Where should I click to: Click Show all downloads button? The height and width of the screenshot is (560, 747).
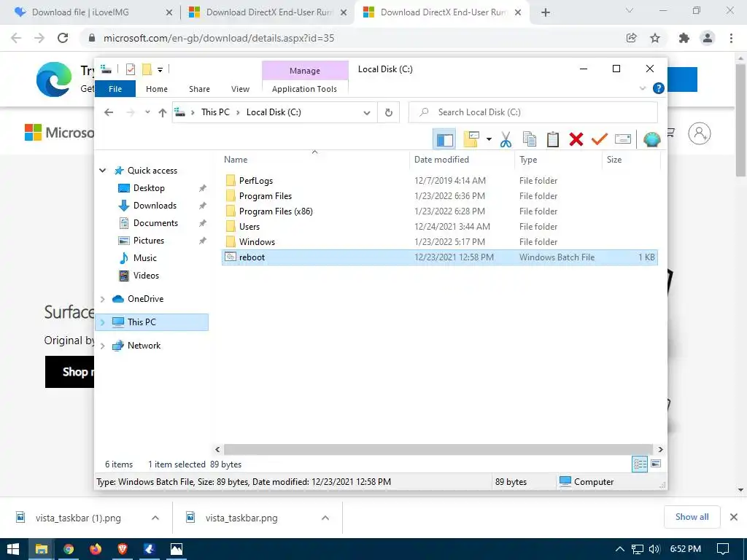(x=692, y=517)
